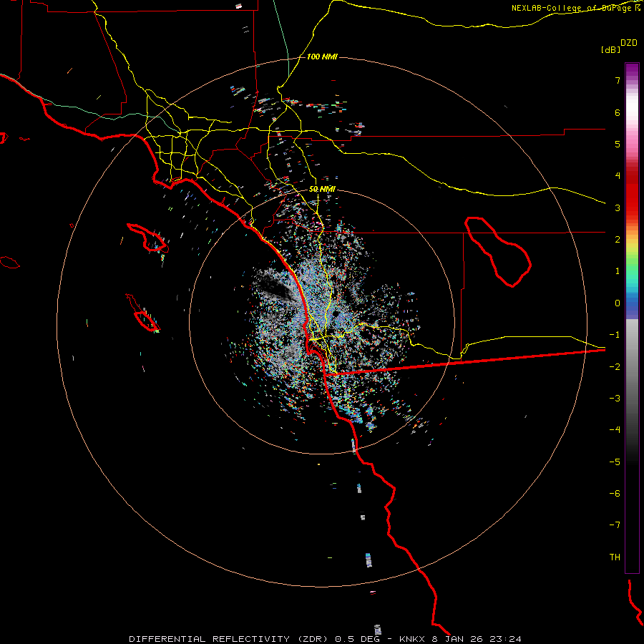Click the TH label on the scale
This screenshot has width=644, height=644.
[615, 557]
